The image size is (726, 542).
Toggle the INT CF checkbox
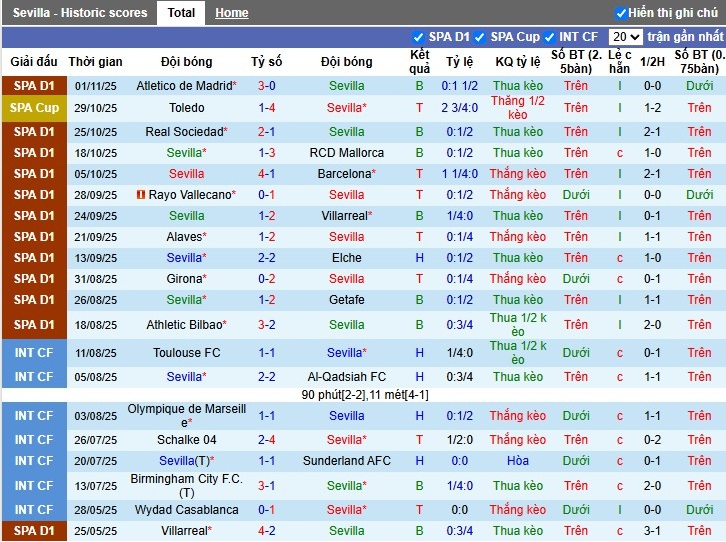coord(550,37)
